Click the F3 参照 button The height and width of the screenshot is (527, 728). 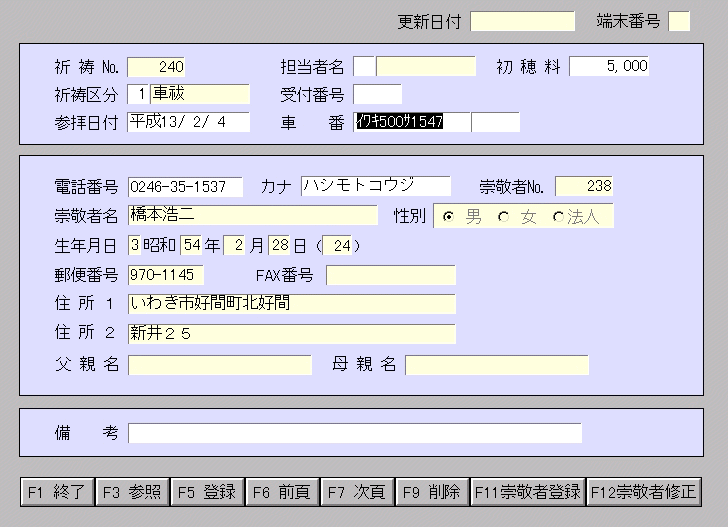coord(132,492)
